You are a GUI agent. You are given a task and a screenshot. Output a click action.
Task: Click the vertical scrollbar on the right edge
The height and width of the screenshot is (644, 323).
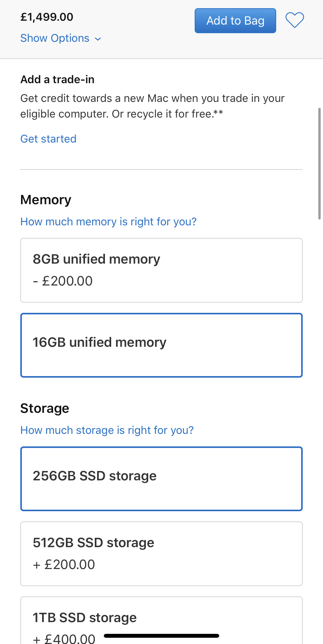click(x=319, y=164)
